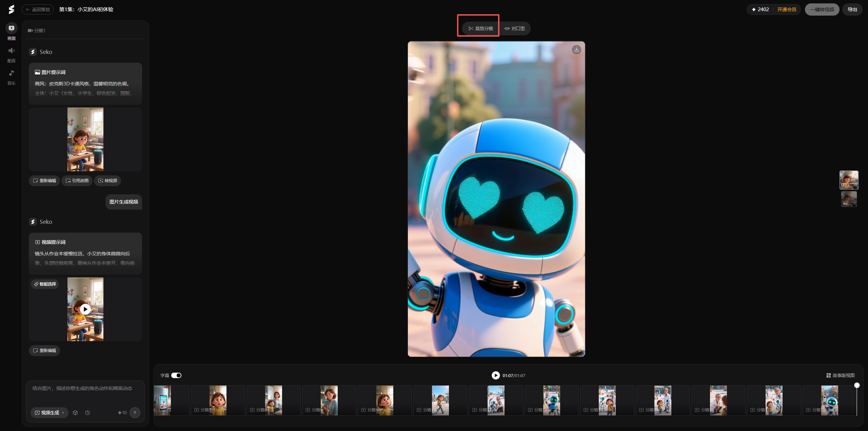Expand the 图片提示词 prompt card
The height and width of the screenshot is (431, 868).
pos(85,83)
